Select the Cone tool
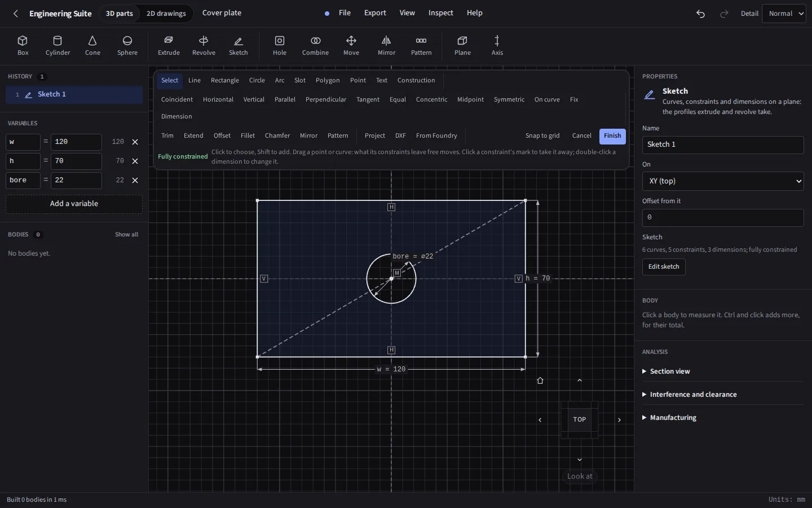The width and height of the screenshot is (812, 508). point(92,45)
